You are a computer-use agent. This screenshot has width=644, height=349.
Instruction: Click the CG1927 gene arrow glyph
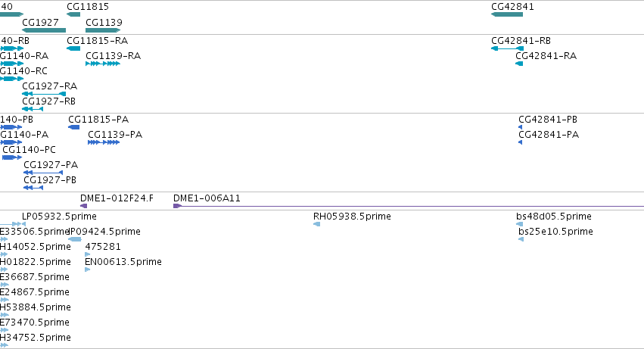coord(44,30)
